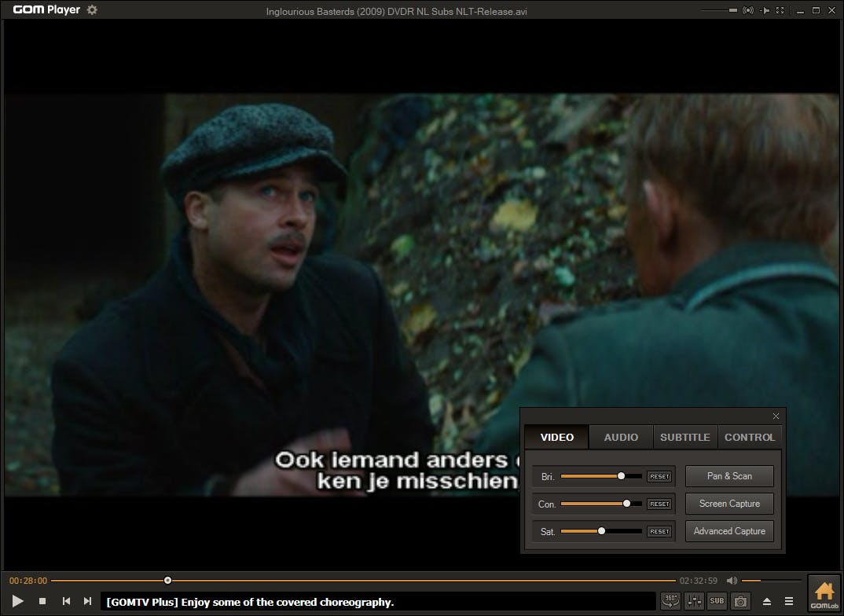Open Advanced Capture

click(x=729, y=531)
